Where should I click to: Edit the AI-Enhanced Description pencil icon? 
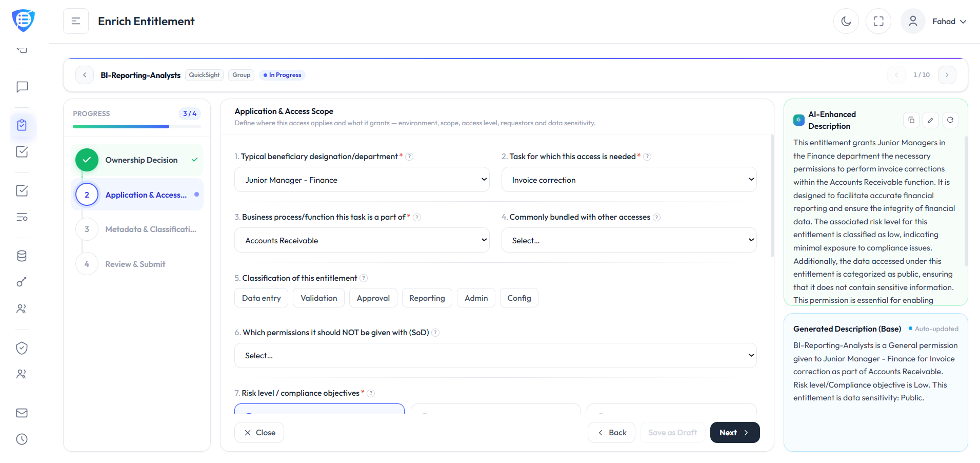coord(931,120)
